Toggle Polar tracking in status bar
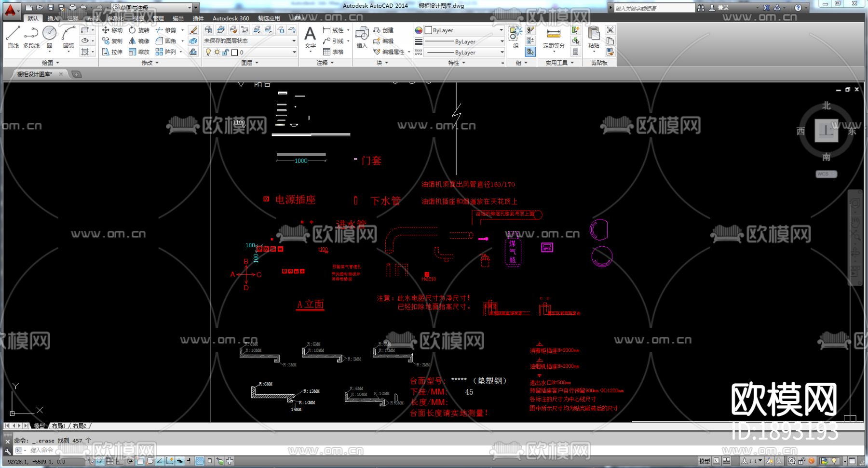The width and height of the screenshot is (868, 468). pos(130,461)
